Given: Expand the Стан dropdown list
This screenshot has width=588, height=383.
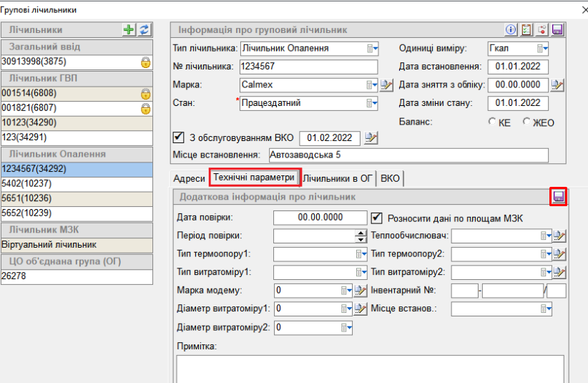Looking at the screenshot, I should 371,103.
